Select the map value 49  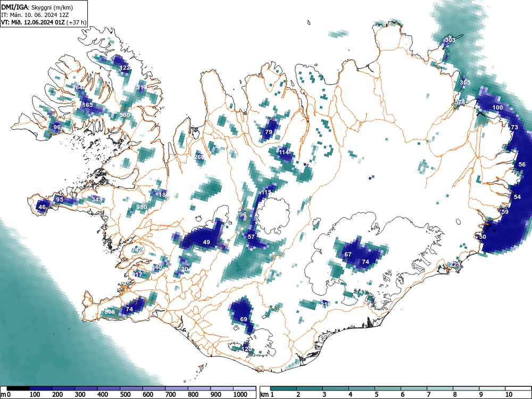click(x=206, y=242)
